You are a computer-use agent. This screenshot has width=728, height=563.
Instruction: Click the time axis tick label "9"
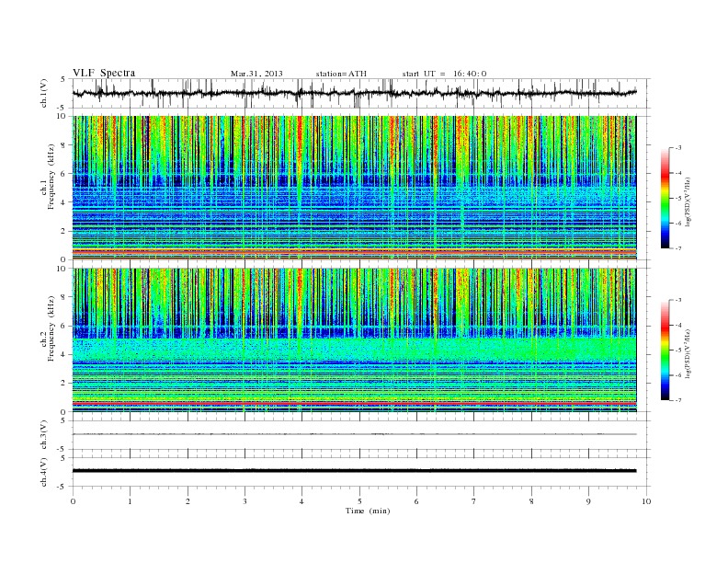click(588, 501)
